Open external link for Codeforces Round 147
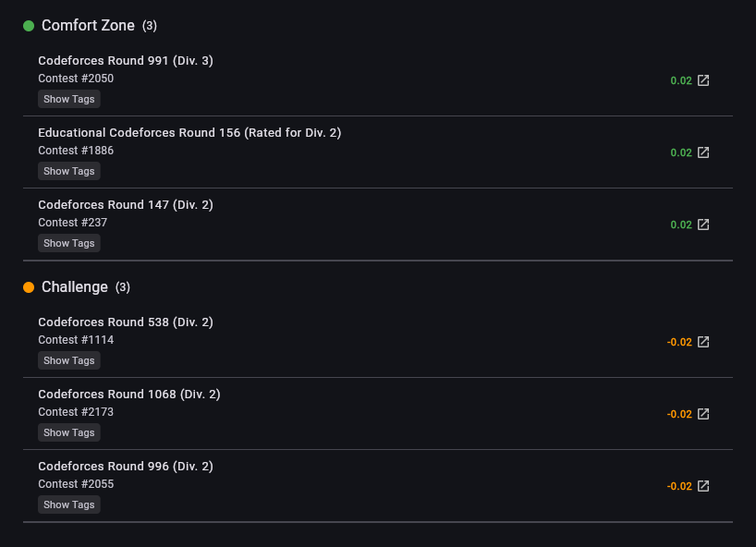The width and height of the screenshot is (756, 547). click(x=703, y=225)
